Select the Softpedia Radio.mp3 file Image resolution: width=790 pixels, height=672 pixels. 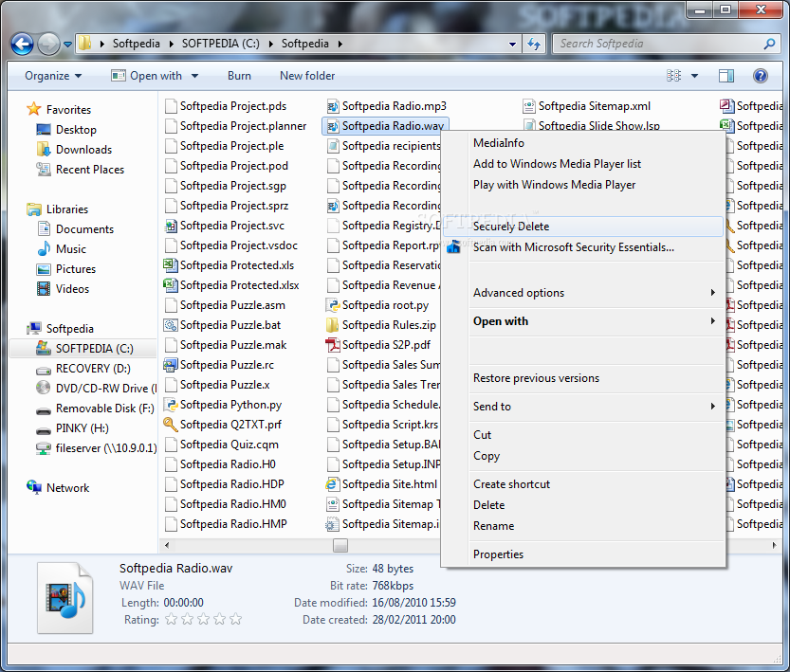point(386,106)
